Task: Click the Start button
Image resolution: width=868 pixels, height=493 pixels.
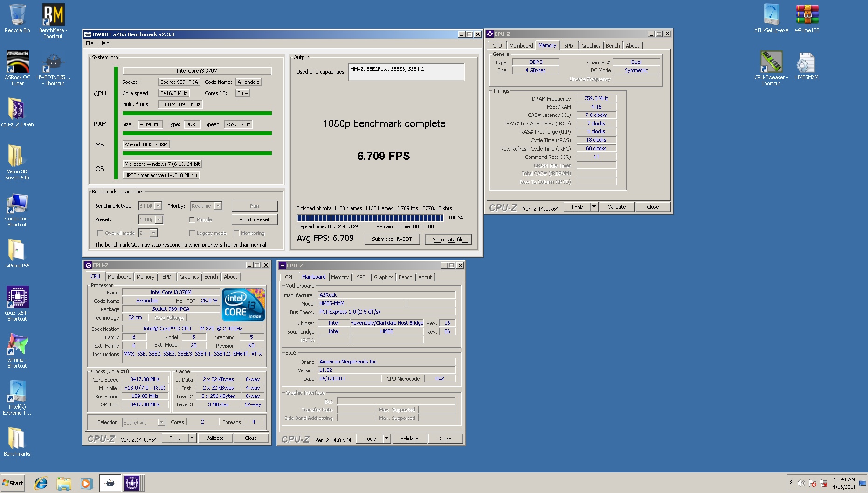Action: click(x=13, y=483)
